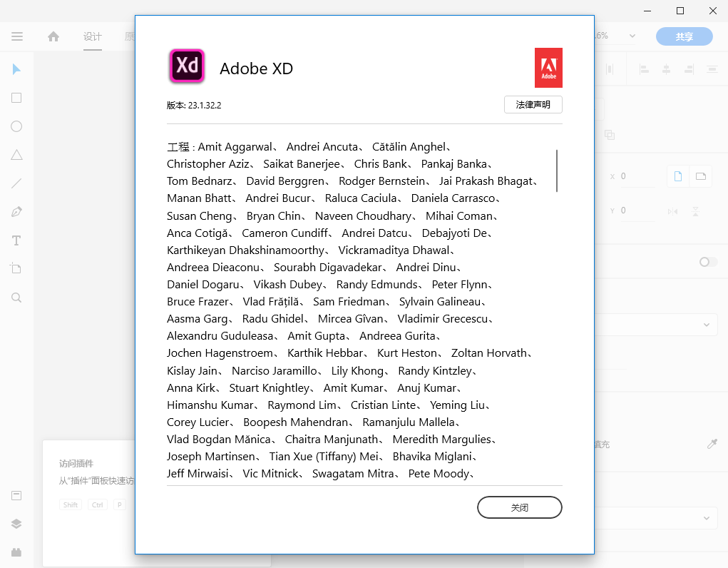Toggle the responsive resize switch
This screenshot has height=568, width=728.
coord(707,262)
